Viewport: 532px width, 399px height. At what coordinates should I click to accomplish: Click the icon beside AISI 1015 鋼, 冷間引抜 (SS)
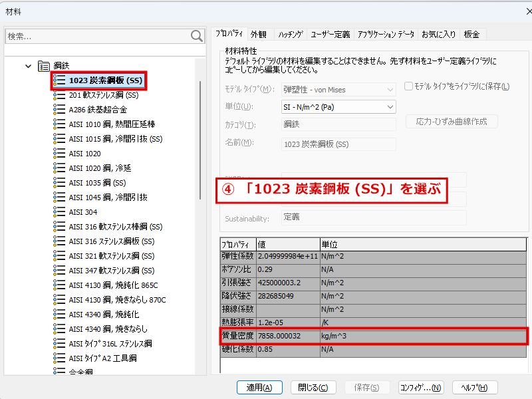pos(59,139)
